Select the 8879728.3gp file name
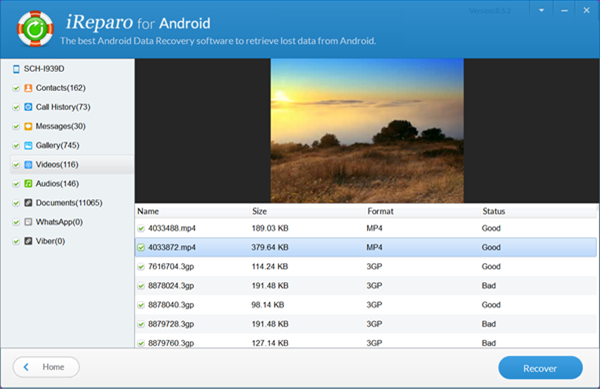Viewport: 600px width, 389px height. (171, 324)
